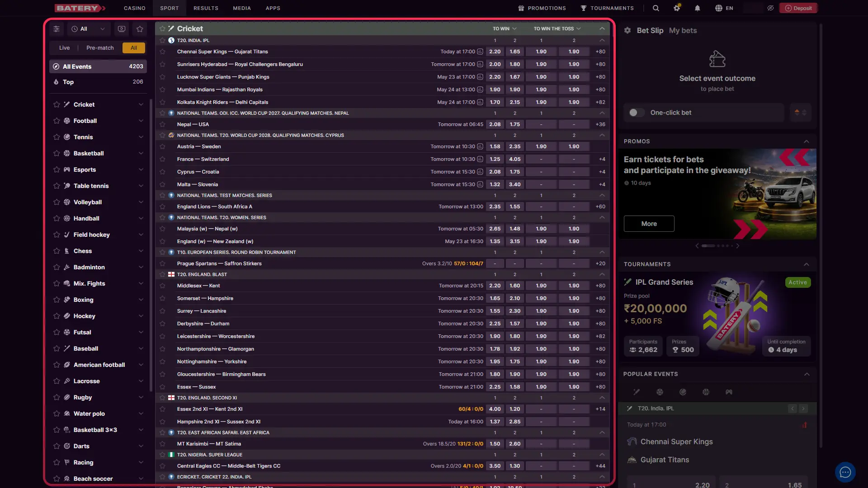The width and height of the screenshot is (868, 488).
Task: Click More on the promo banner
Action: (649, 224)
